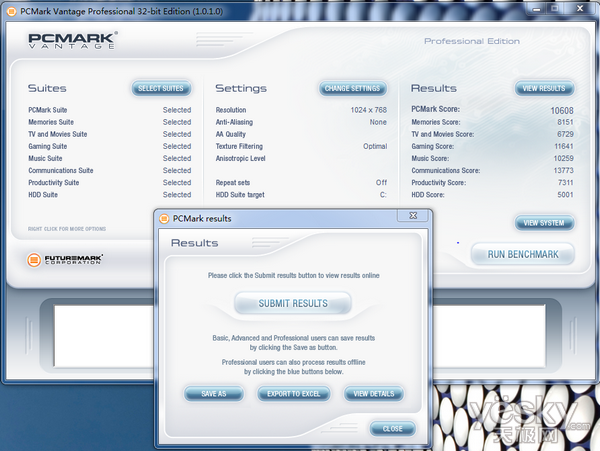Image resolution: width=600 pixels, height=451 pixels.
Task: Click Texture Filtering setting label
Action: pyautogui.click(x=239, y=146)
